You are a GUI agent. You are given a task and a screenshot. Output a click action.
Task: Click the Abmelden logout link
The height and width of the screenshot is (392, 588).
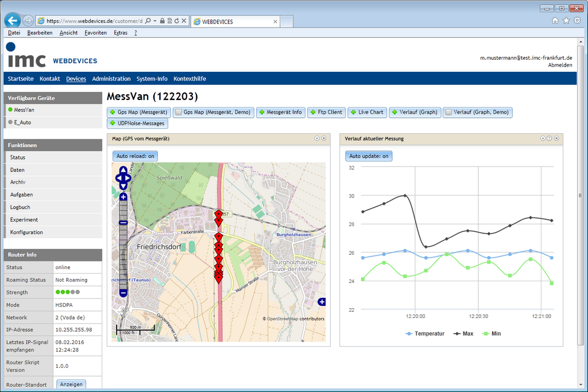pos(560,65)
